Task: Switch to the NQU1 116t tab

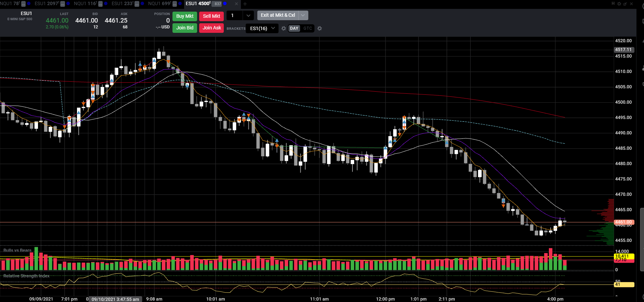Action: click(86, 4)
